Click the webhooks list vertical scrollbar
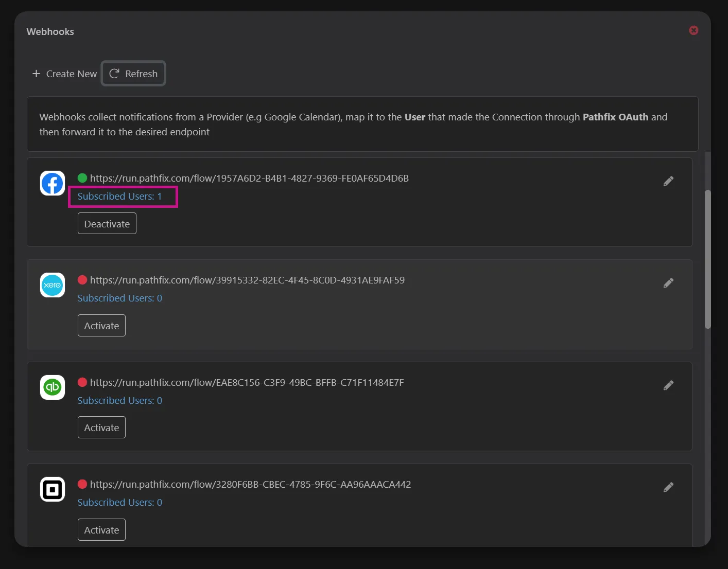This screenshot has height=569, width=728. pos(708,259)
